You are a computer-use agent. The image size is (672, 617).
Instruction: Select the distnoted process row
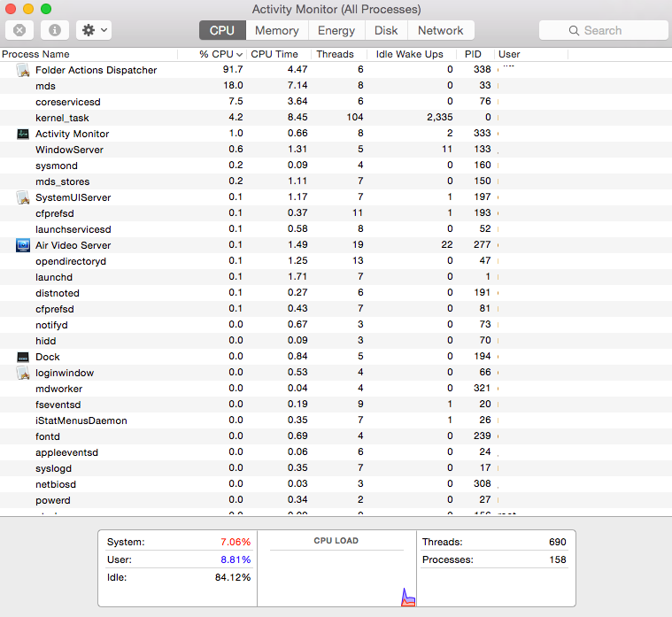336,293
